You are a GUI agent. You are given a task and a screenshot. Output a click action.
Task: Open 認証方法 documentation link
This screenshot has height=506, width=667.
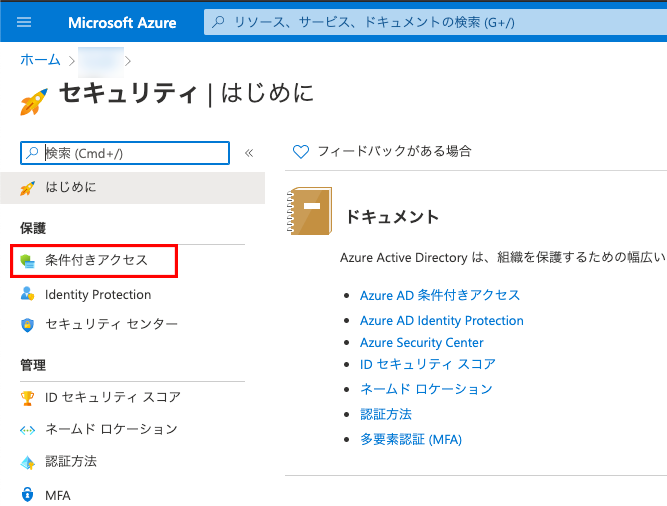(x=386, y=415)
